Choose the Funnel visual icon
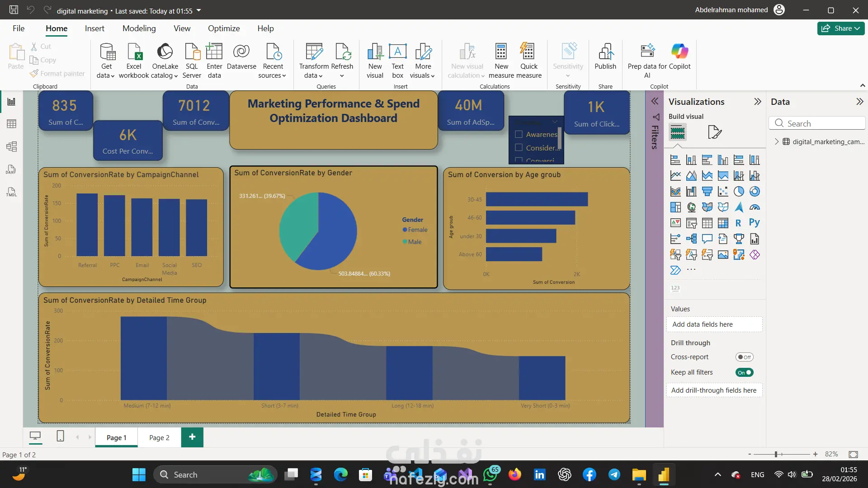Viewport: 868px width, 488px height. pos(707,192)
